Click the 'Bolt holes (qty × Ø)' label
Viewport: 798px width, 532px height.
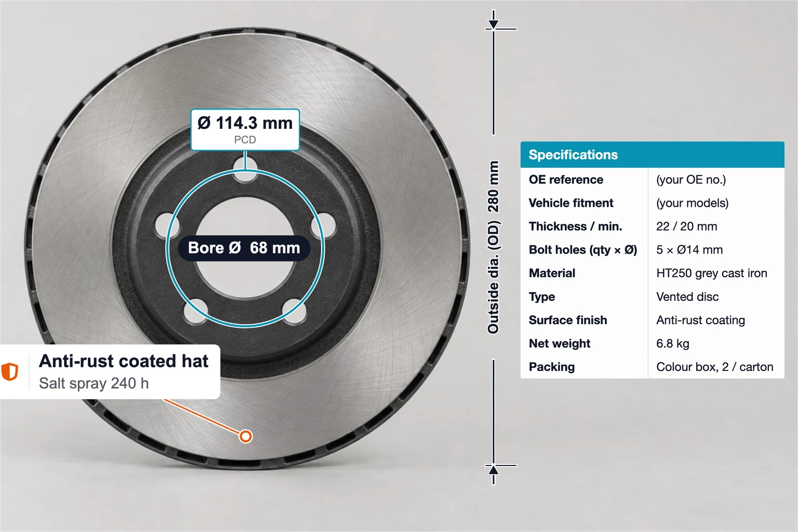[x=583, y=250]
